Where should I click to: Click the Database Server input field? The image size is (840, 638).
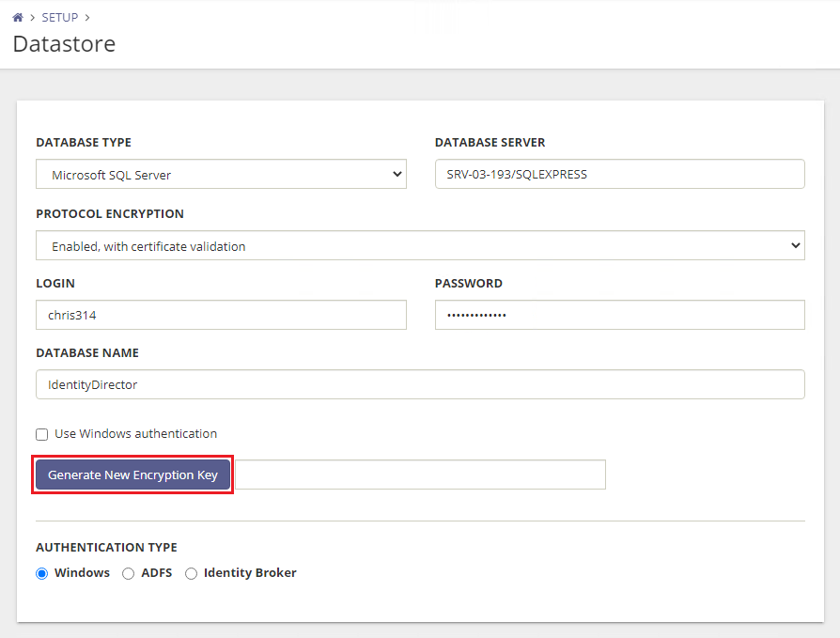click(x=619, y=175)
